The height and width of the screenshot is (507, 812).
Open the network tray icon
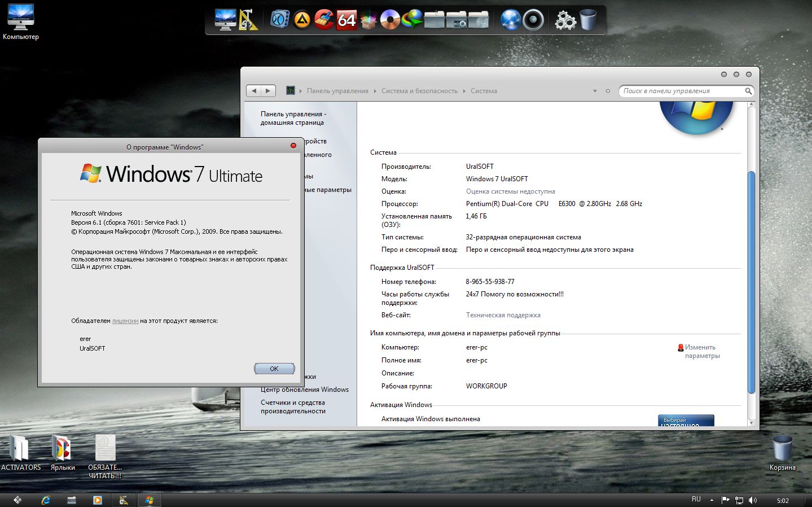click(x=739, y=500)
